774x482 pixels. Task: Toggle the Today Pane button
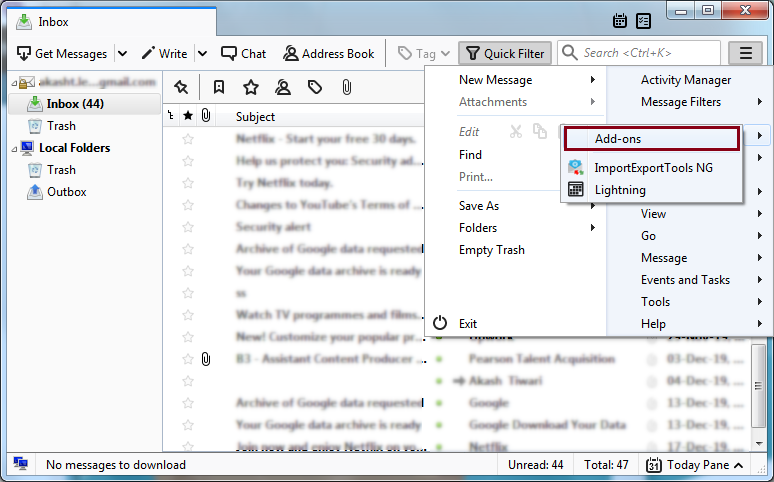pyautogui.click(x=695, y=465)
